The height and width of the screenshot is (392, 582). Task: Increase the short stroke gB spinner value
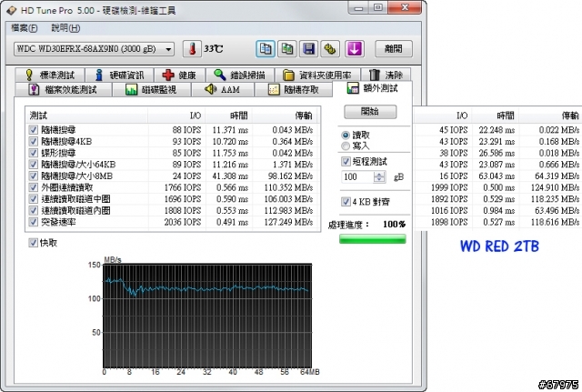point(379,174)
